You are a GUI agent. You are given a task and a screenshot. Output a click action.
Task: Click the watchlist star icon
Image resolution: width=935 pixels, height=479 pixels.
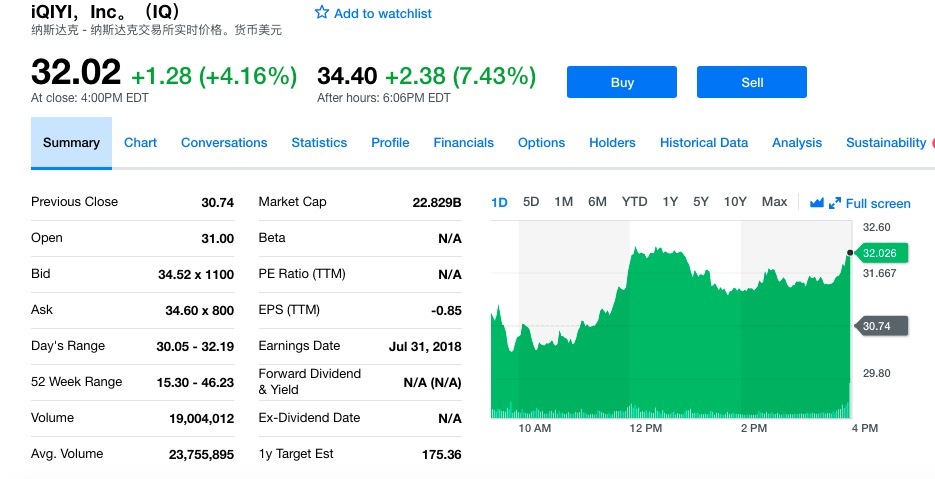point(321,12)
